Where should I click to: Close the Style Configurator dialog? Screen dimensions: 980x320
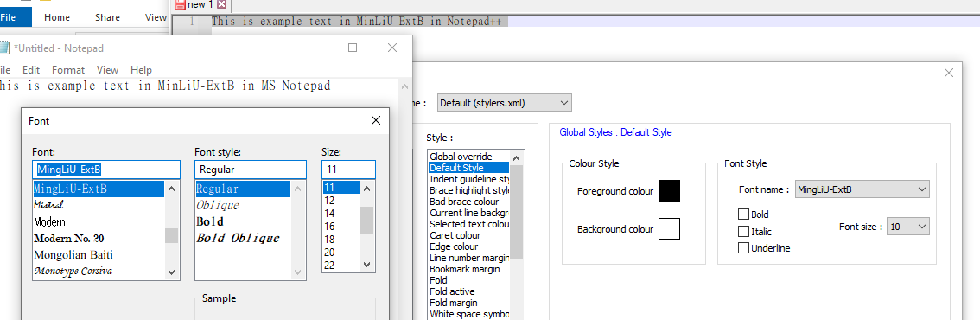[x=949, y=73]
